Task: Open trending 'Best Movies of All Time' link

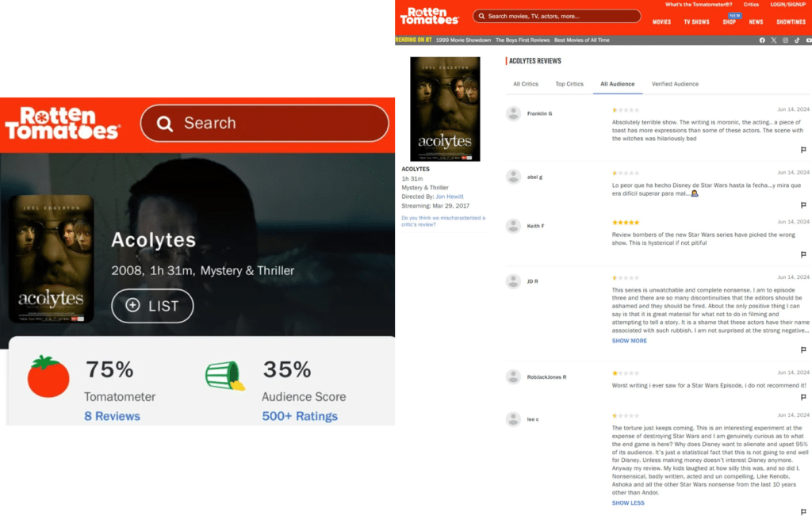Action: tap(581, 40)
